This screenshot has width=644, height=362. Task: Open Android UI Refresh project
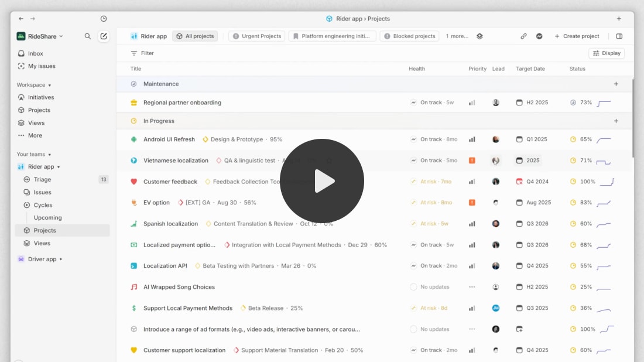(169, 139)
